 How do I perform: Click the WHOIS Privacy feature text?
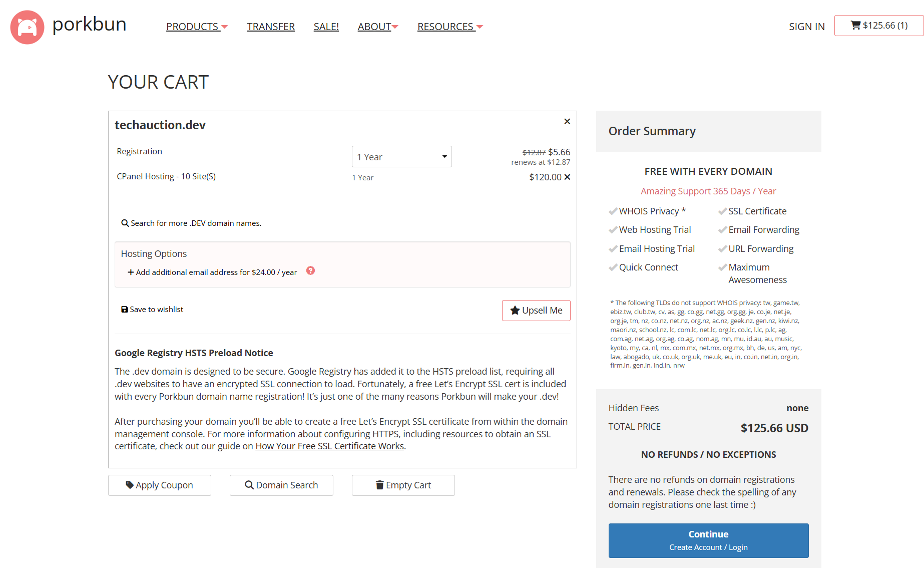pos(652,211)
